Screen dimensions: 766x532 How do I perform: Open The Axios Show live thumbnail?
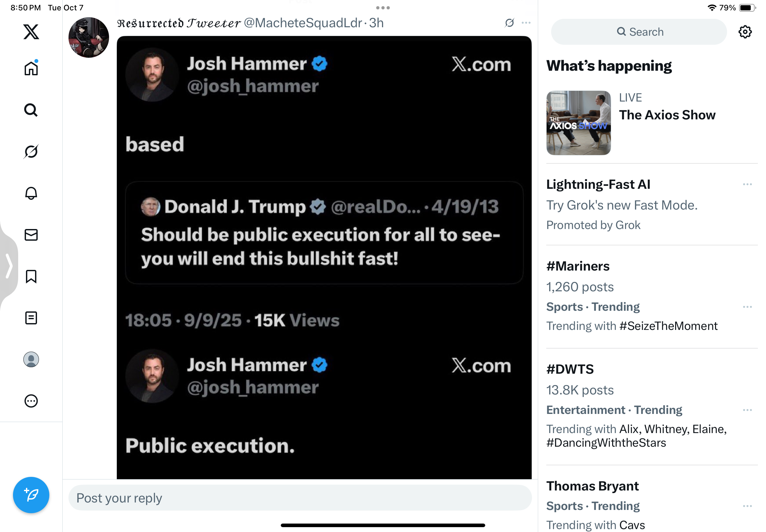[x=578, y=123]
